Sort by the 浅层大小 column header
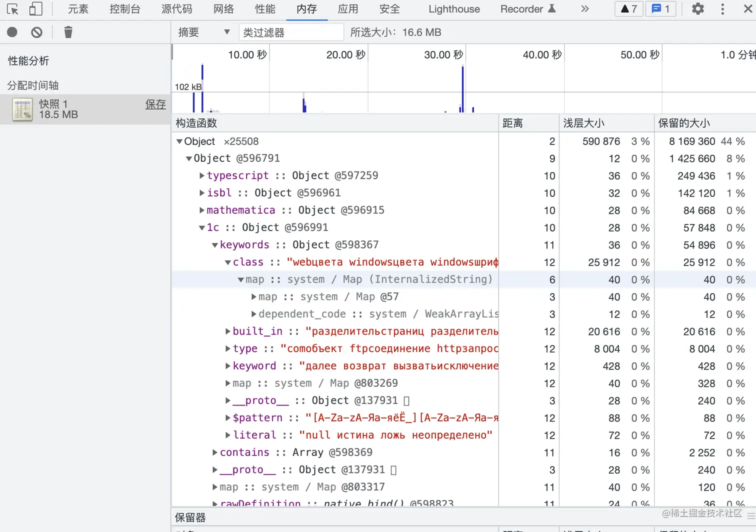Screen dimensions: 756x532 coord(606,123)
